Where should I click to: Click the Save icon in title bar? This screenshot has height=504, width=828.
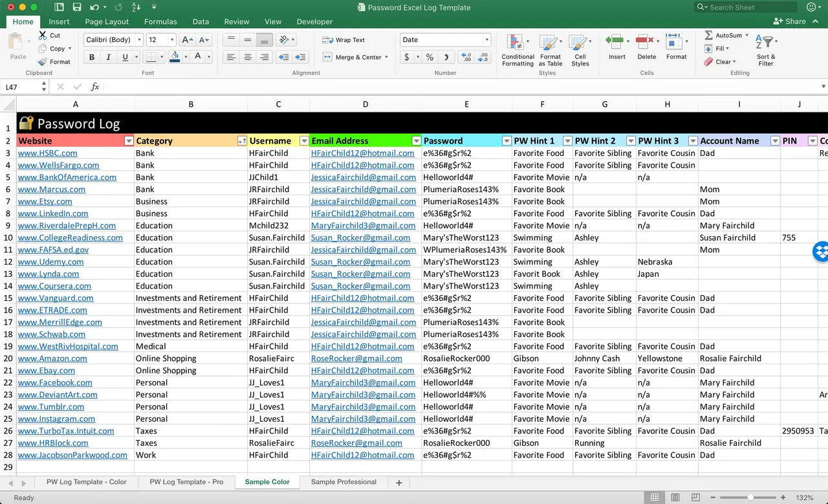point(77,7)
